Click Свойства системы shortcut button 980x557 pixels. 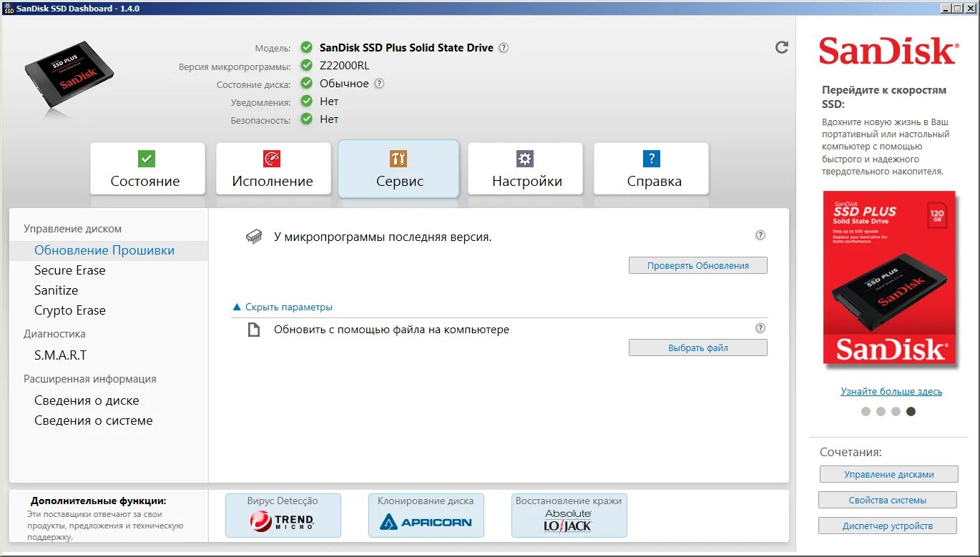tap(888, 500)
